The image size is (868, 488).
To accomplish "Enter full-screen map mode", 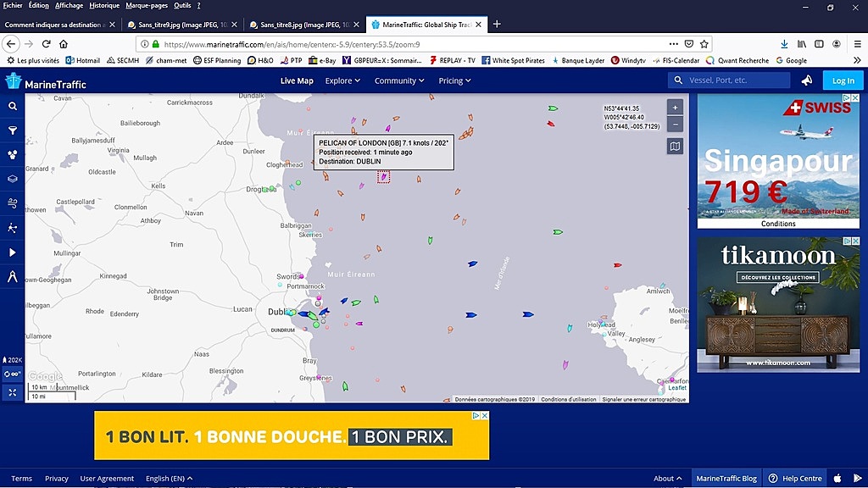I will coord(12,392).
